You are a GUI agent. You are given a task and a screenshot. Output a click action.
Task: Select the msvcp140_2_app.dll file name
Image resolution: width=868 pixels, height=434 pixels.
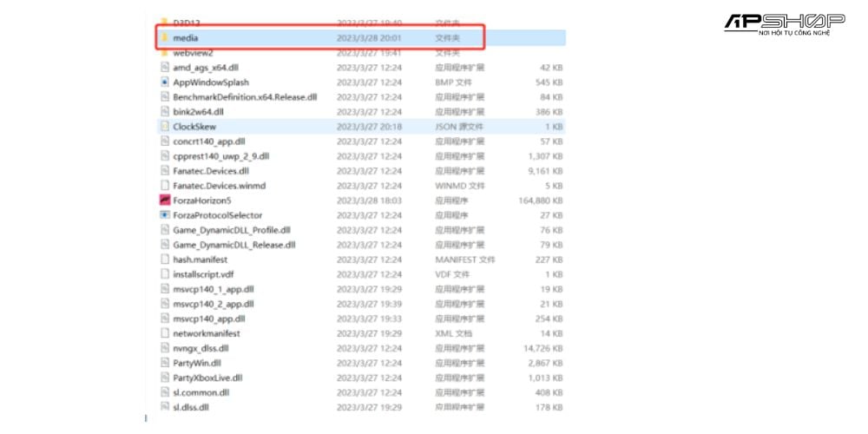coord(214,304)
